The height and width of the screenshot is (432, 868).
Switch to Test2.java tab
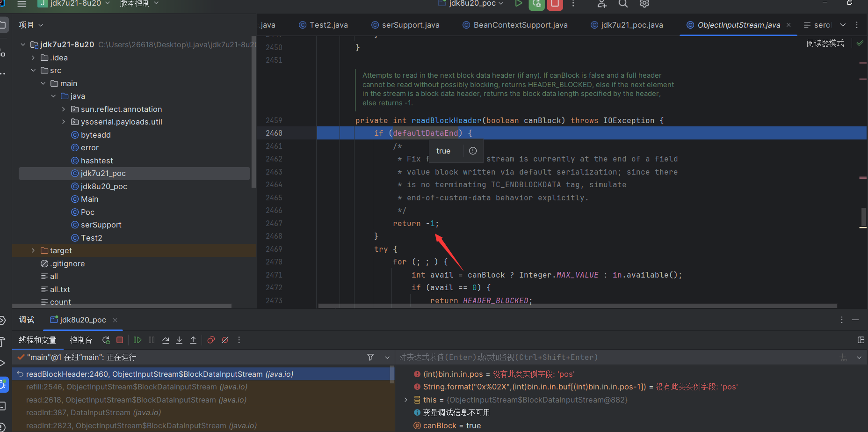pos(324,25)
